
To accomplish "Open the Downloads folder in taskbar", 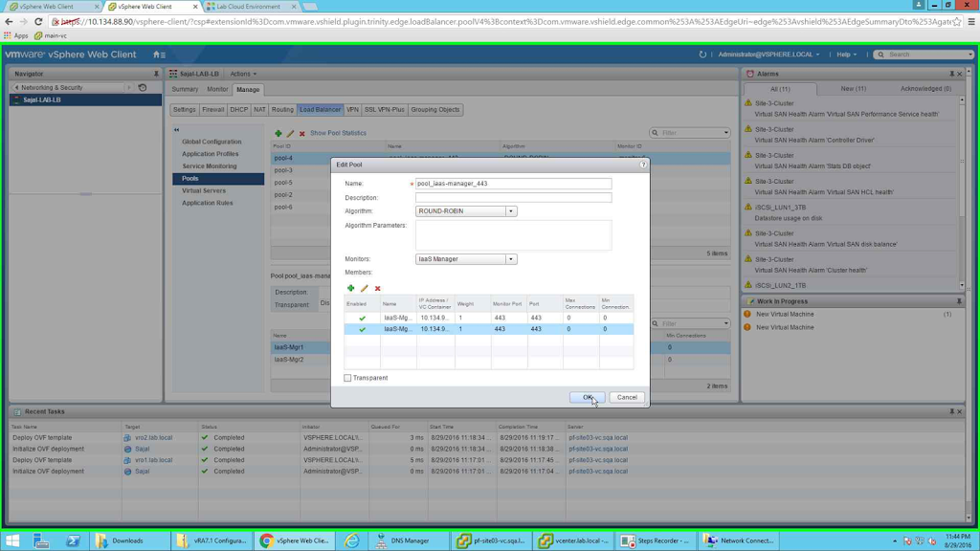I will click(128, 540).
